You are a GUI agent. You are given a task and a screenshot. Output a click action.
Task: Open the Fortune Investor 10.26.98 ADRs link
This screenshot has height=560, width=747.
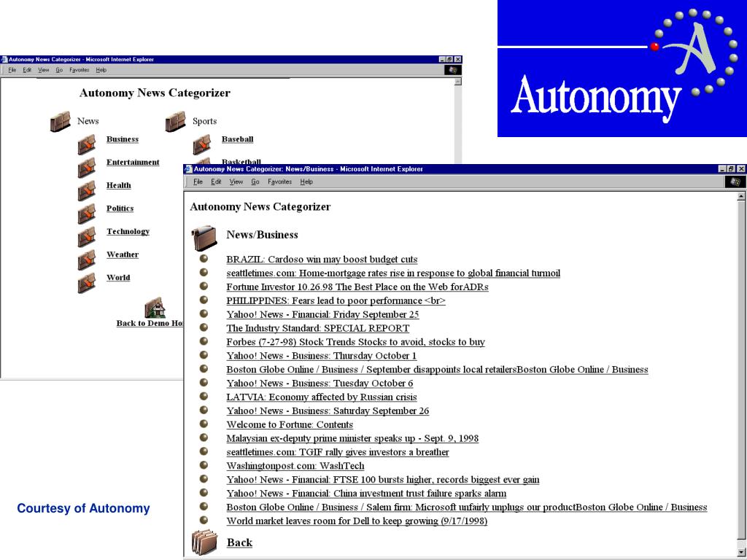coord(357,287)
